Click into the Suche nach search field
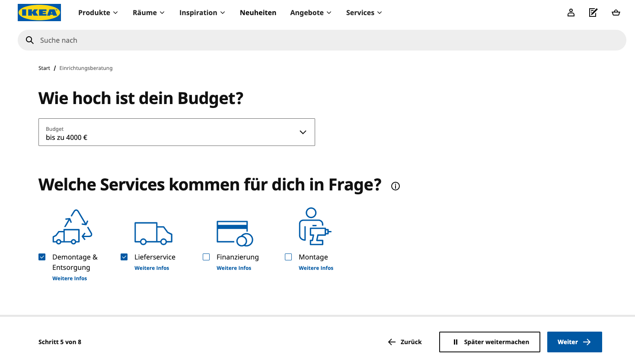 click(x=322, y=40)
